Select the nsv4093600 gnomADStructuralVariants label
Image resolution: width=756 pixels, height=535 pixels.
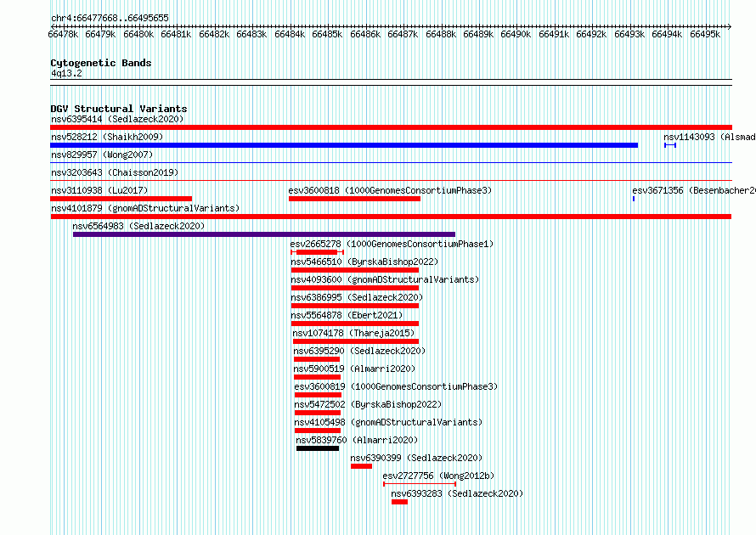[x=385, y=279]
